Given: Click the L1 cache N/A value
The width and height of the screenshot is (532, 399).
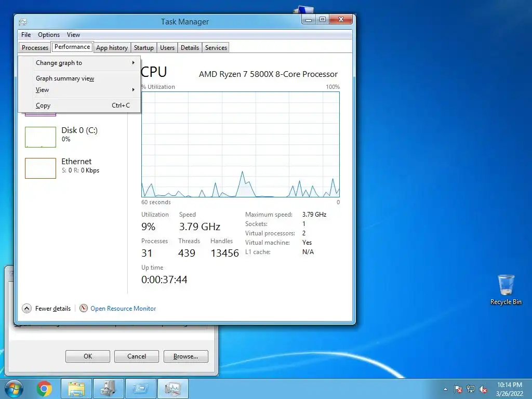Looking at the screenshot, I should (x=308, y=252).
